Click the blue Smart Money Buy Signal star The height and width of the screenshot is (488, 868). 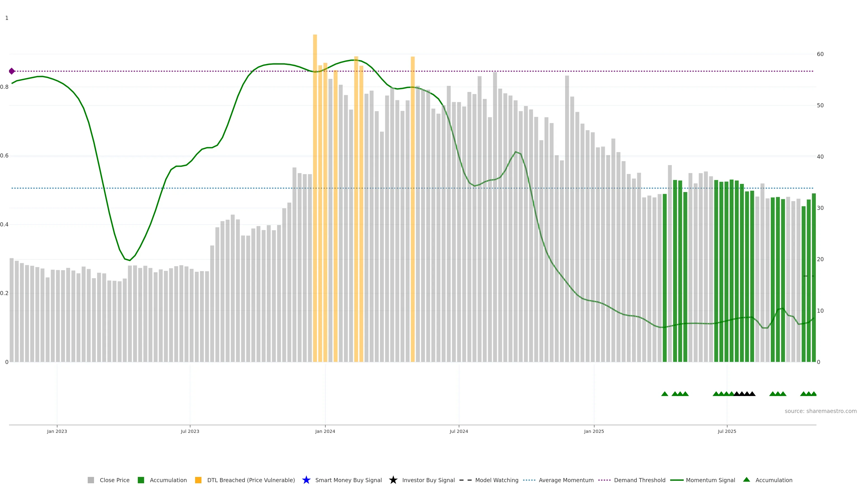306,480
